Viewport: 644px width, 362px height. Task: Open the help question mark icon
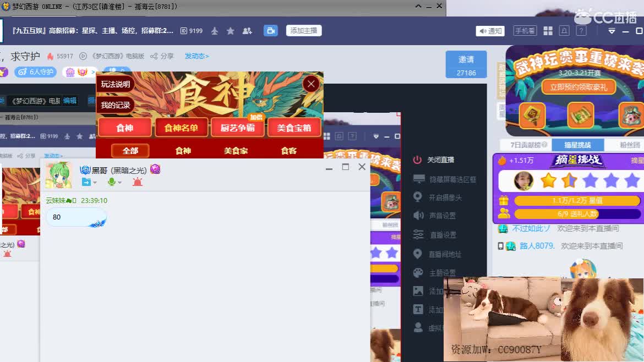[581, 31]
